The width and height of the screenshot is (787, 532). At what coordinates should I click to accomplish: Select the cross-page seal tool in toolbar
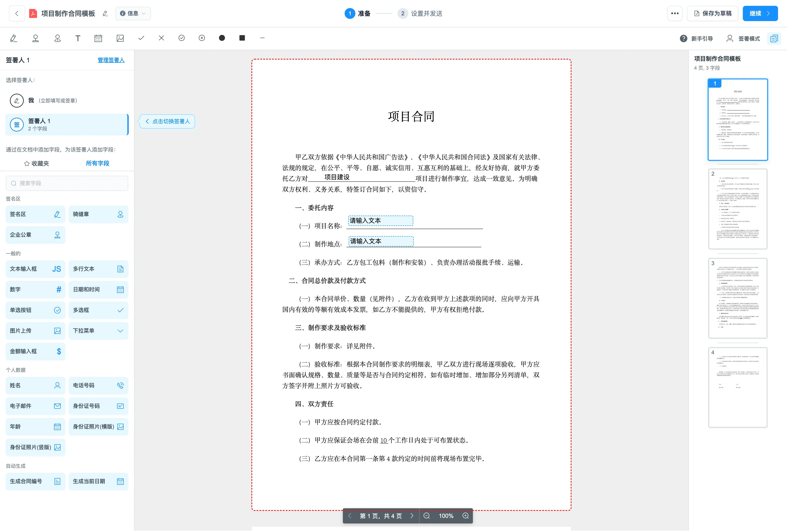(x=58, y=38)
